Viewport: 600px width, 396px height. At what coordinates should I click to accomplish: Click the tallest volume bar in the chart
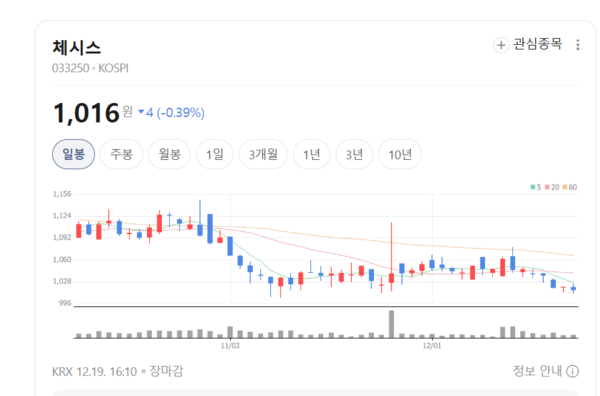point(391,324)
